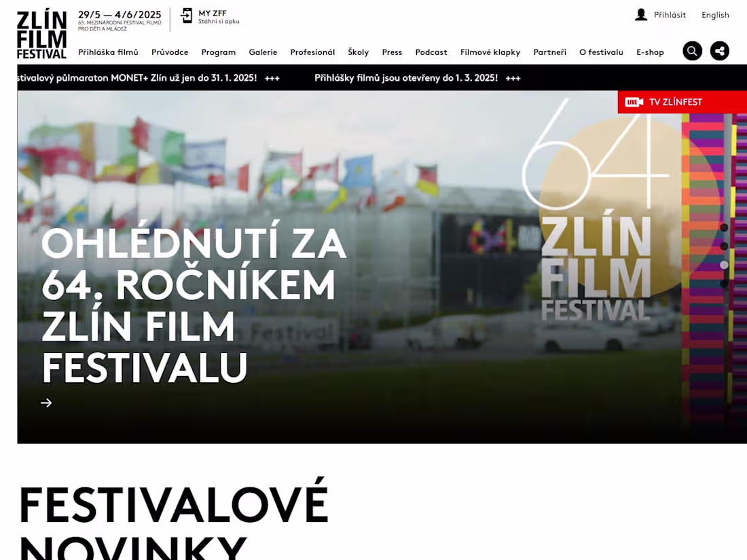Open Filmové klapky page

(x=490, y=52)
